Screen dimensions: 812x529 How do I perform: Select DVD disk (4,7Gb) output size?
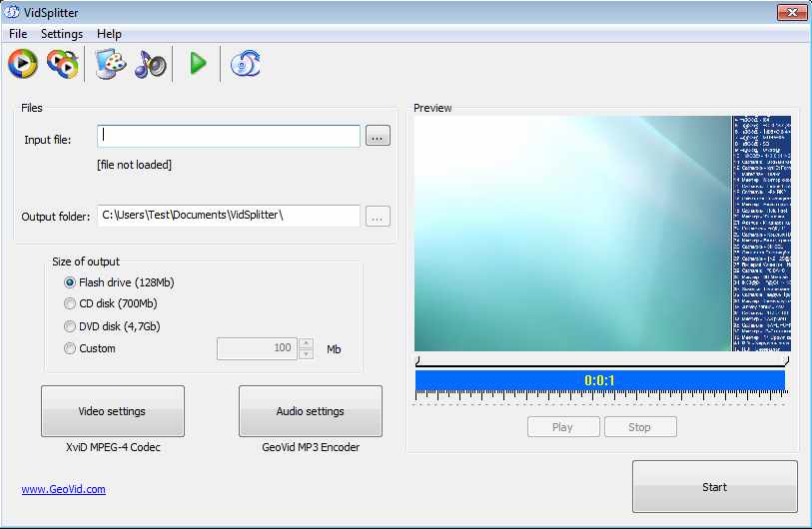click(x=70, y=326)
